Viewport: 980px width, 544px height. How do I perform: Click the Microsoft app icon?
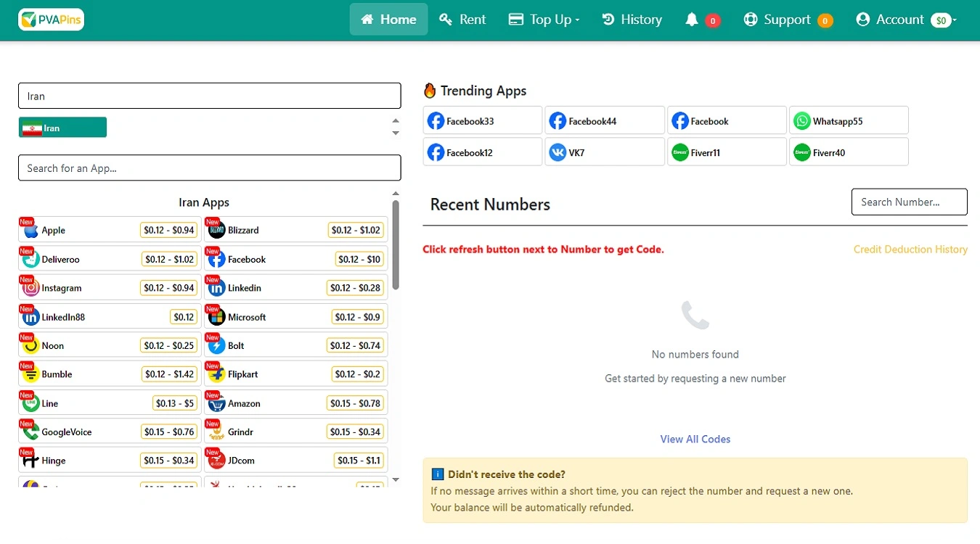pos(216,317)
